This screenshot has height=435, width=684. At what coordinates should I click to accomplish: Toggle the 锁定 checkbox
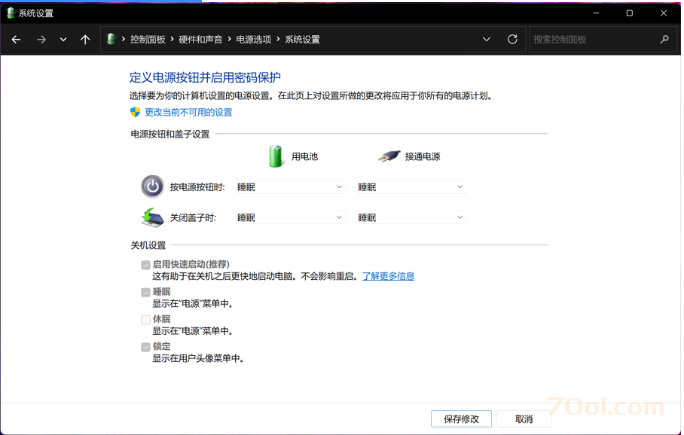(146, 347)
